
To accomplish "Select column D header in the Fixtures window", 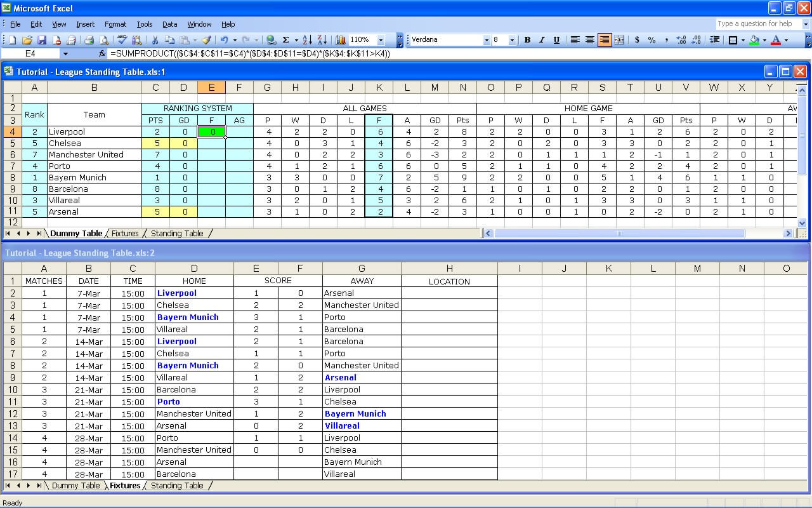I will pos(194,269).
